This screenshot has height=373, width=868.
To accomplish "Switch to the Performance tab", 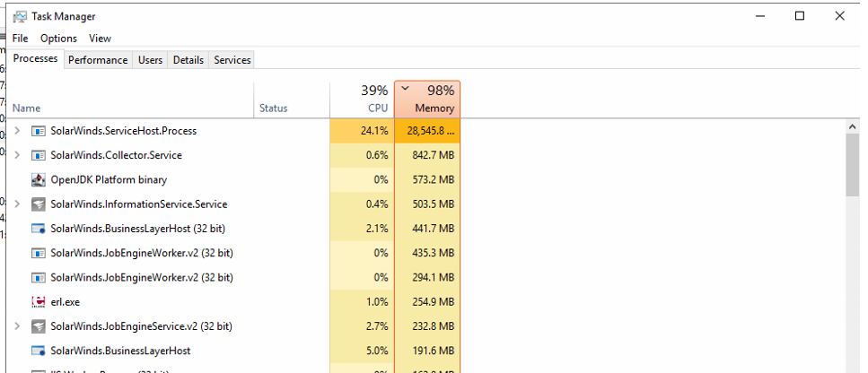I will point(98,60).
